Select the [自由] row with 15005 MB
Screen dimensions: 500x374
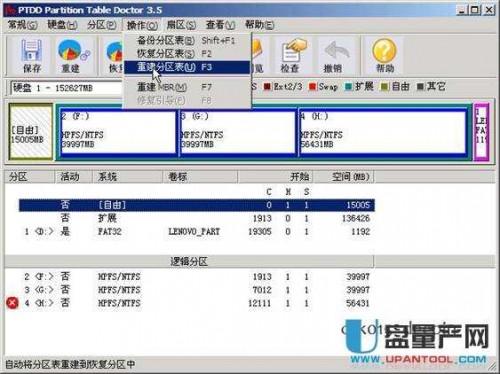(197, 205)
